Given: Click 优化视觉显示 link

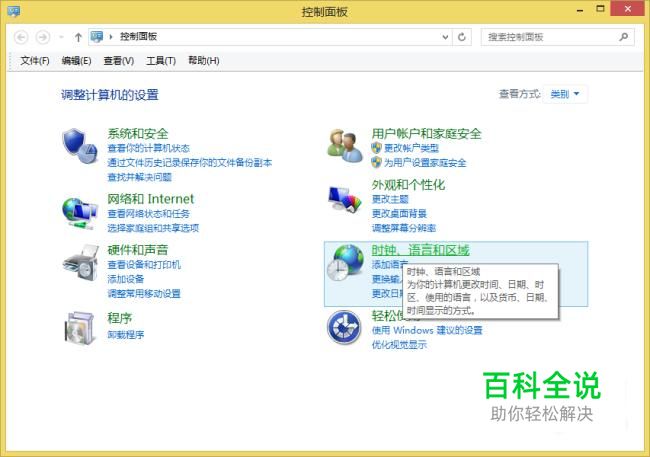Looking at the screenshot, I should coord(399,345).
